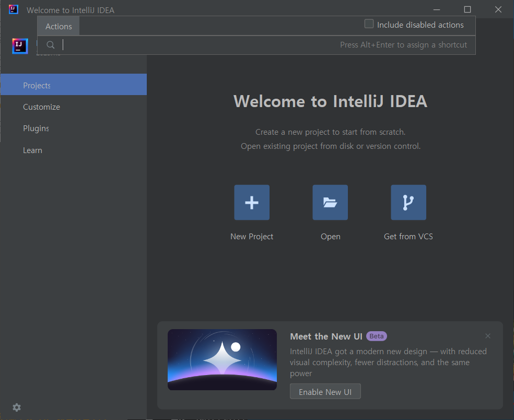Focus the Actions search input field

(256, 45)
